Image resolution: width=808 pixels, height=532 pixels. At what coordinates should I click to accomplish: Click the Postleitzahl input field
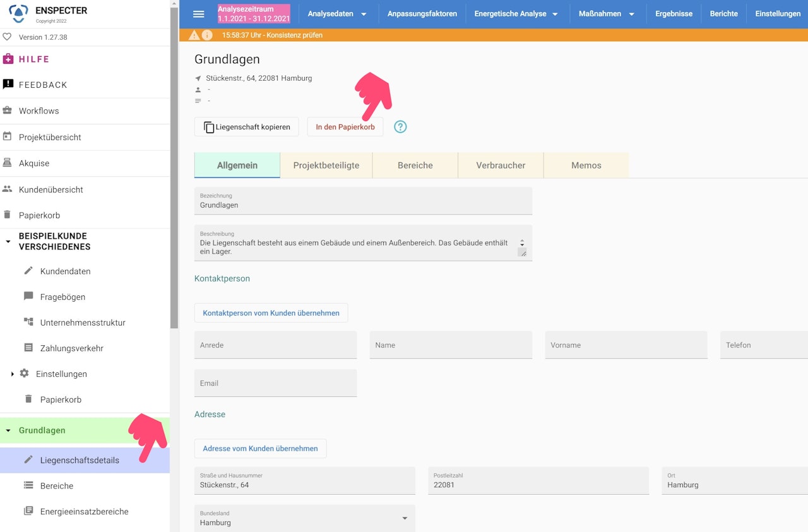point(538,481)
